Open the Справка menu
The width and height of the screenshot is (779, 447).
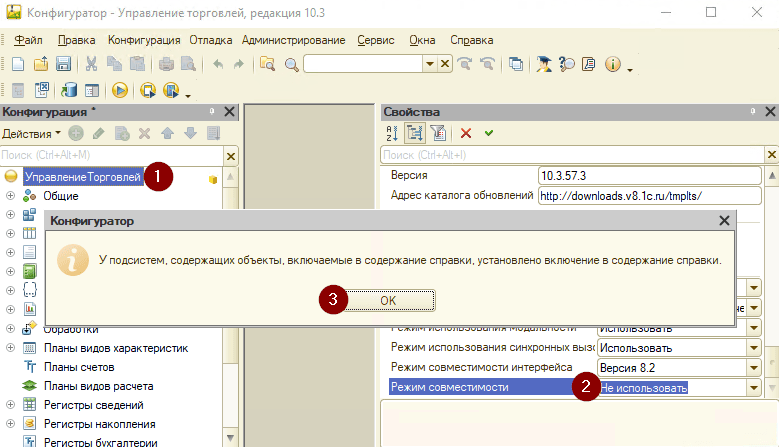pyautogui.click(x=471, y=40)
